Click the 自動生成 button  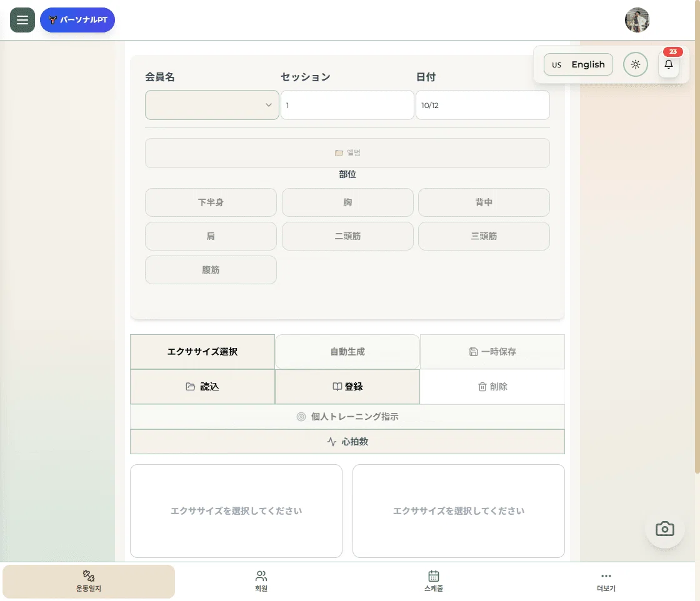347,352
